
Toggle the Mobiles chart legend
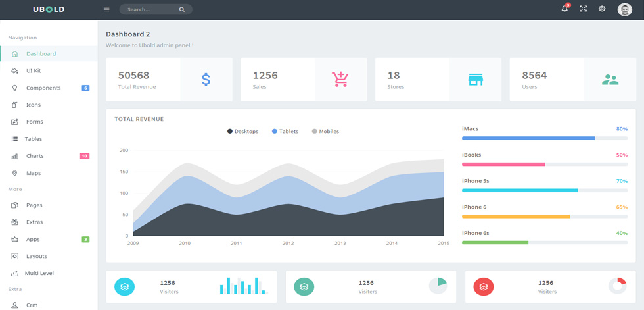coord(325,132)
